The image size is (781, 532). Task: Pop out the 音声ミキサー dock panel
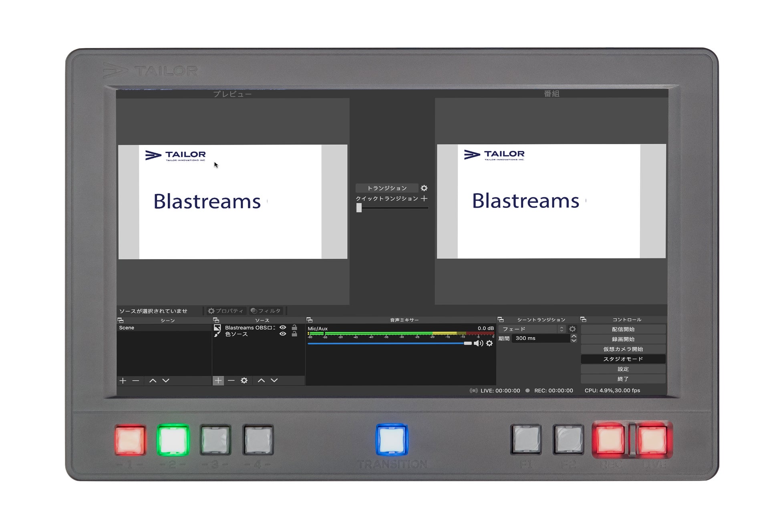coord(309,320)
